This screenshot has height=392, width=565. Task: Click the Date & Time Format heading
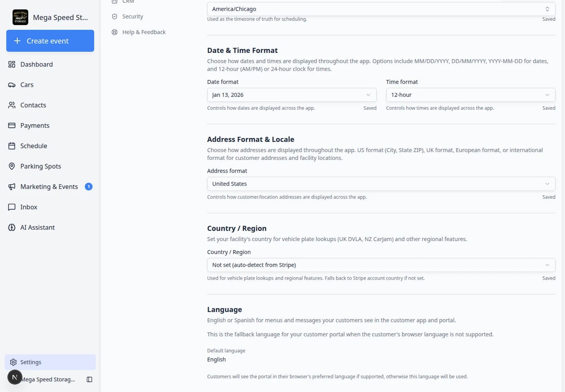[x=242, y=50]
